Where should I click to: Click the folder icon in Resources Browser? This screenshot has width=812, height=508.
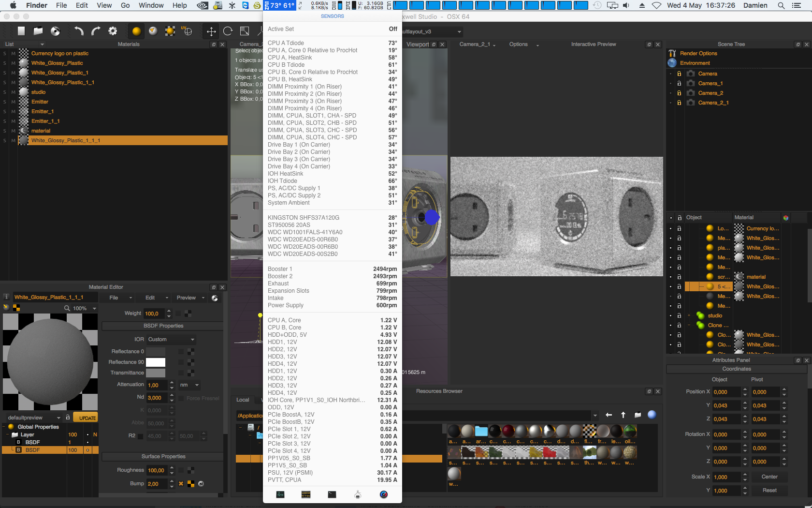638,415
